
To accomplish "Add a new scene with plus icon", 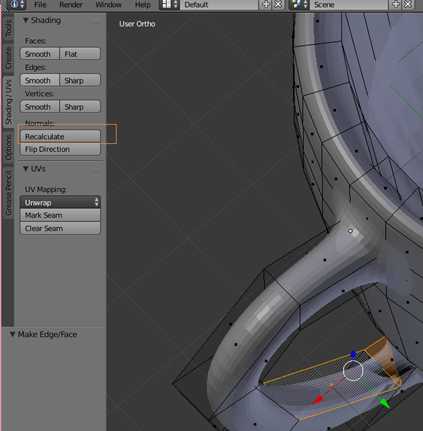I will coord(395,4).
